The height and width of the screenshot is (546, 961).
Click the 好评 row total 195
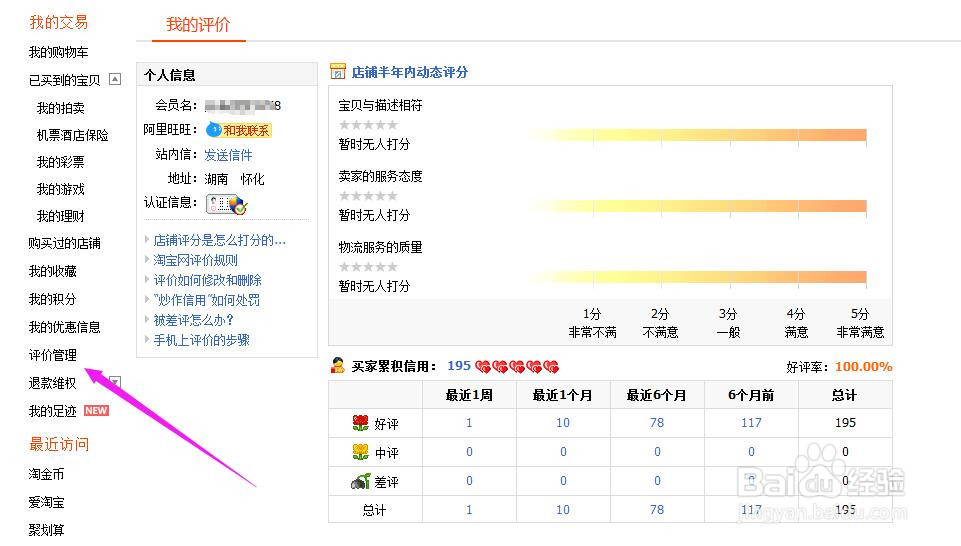click(845, 422)
